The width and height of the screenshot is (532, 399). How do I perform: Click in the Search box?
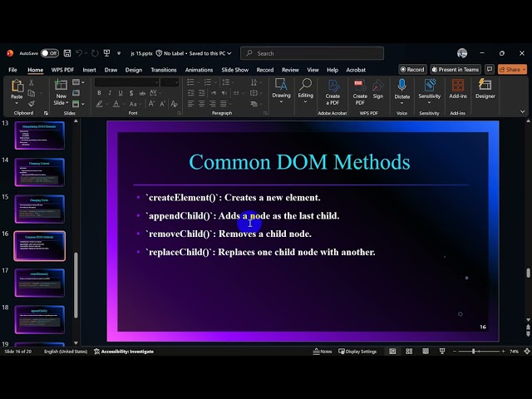coord(313,53)
